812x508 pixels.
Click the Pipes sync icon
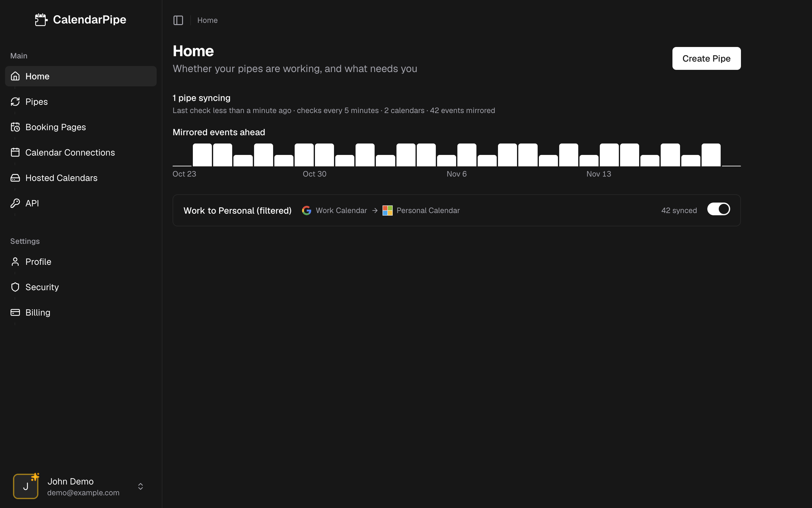15,102
